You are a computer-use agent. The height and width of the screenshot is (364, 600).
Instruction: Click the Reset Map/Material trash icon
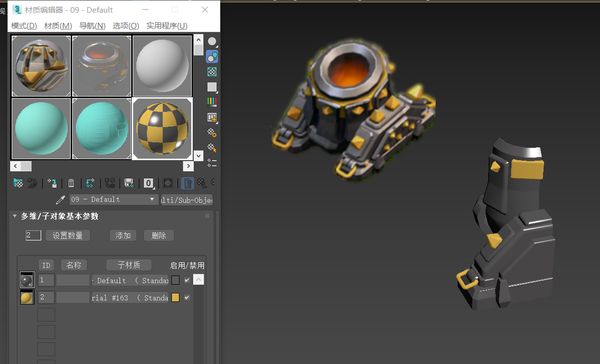[x=71, y=183]
